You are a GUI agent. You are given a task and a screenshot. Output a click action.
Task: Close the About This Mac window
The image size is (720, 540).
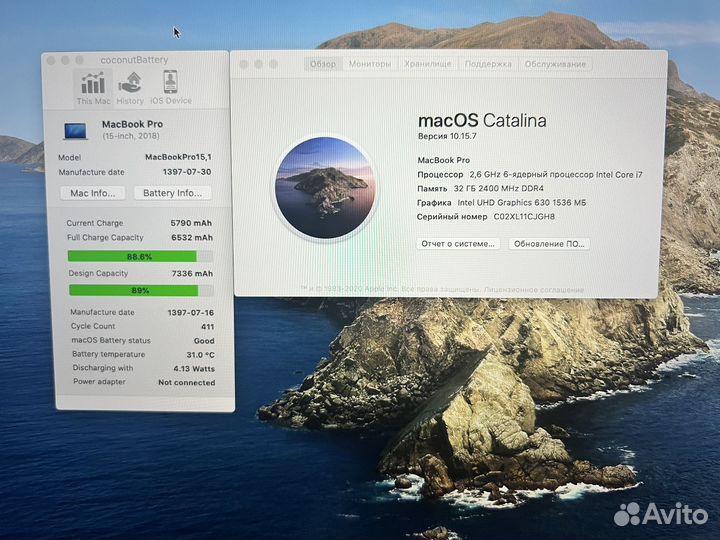244,64
